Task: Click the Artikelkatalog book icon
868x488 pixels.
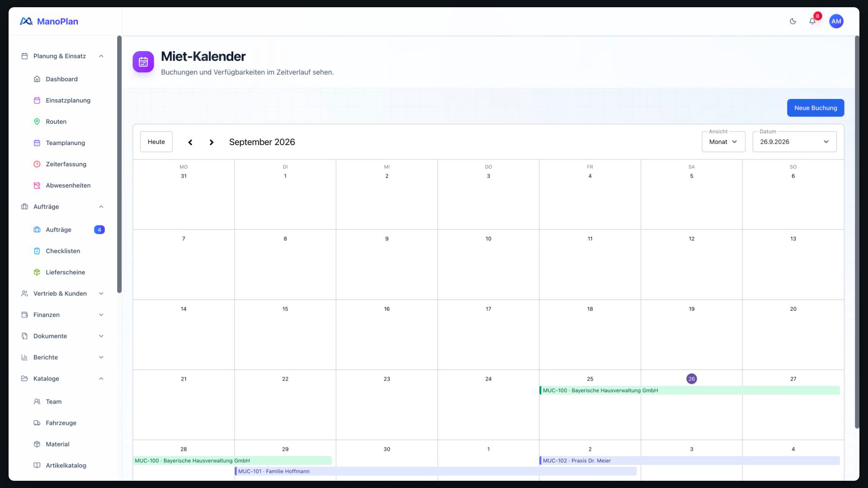Action: [x=37, y=465]
